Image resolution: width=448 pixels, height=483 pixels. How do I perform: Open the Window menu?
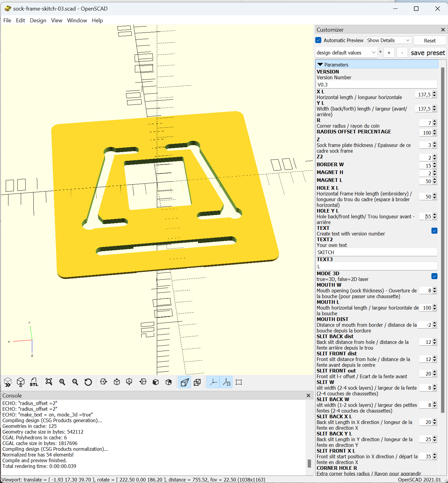[77, 20]
